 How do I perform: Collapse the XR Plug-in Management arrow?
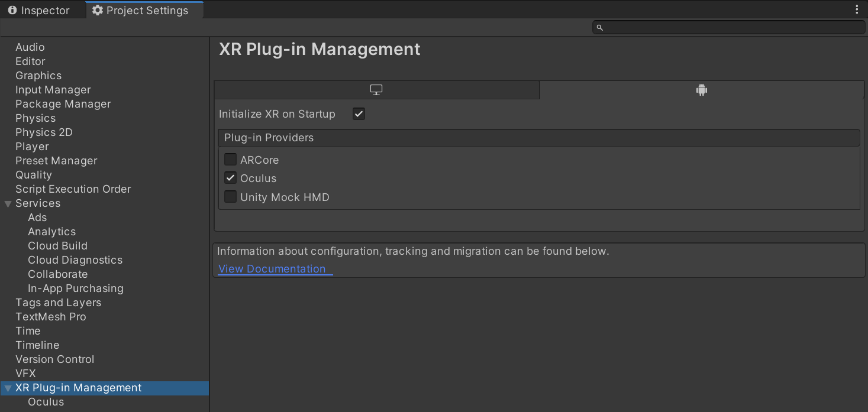point(8,388)
